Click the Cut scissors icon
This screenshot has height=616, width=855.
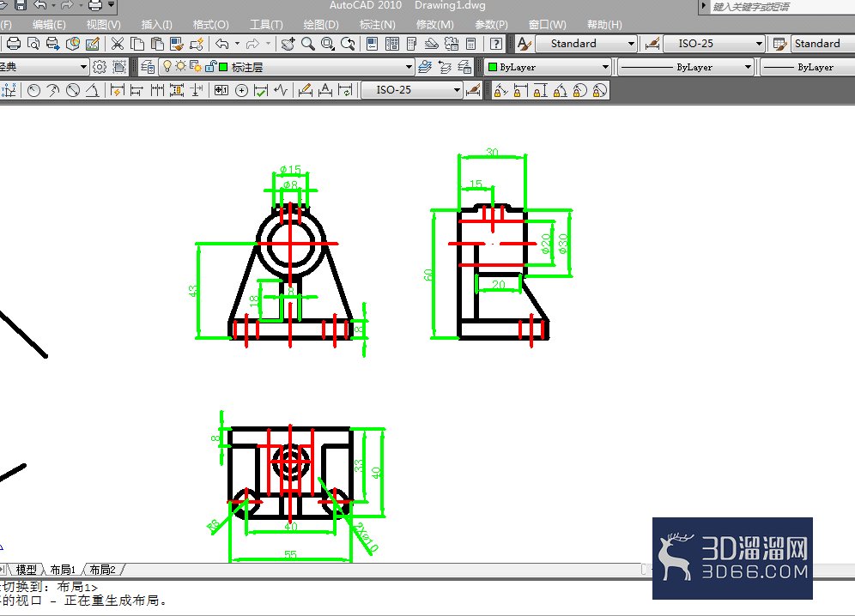(118, 44)
